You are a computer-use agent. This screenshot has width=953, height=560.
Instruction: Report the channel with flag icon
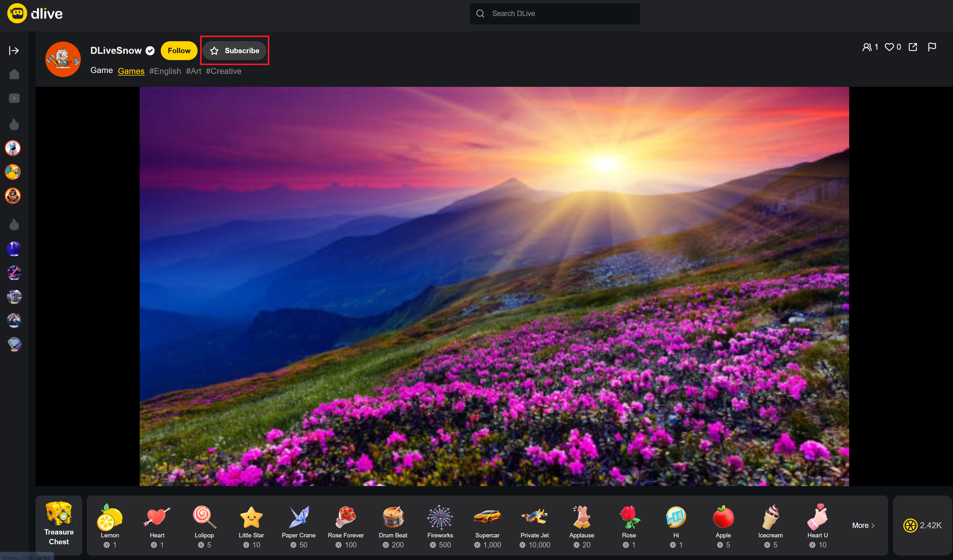932,47
